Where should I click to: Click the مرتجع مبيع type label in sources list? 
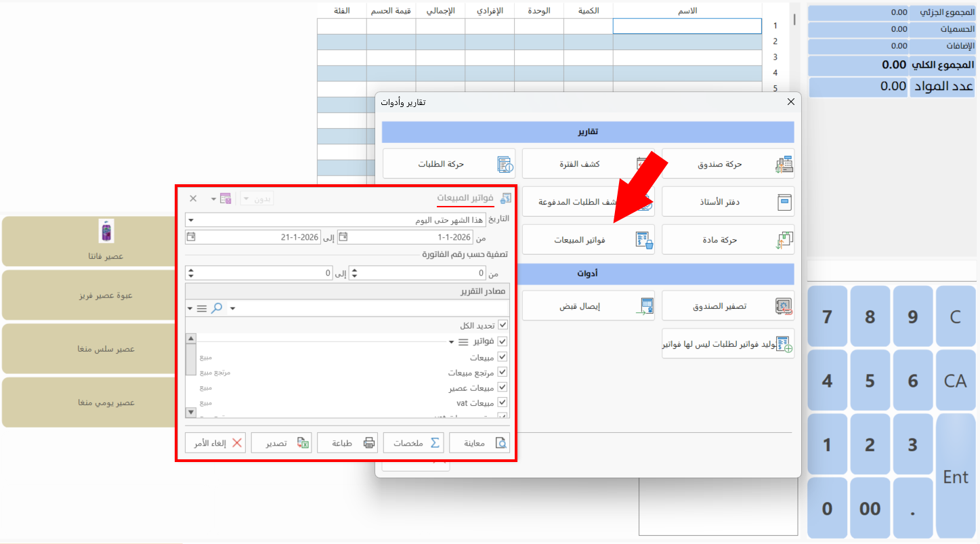coord(215,373)
